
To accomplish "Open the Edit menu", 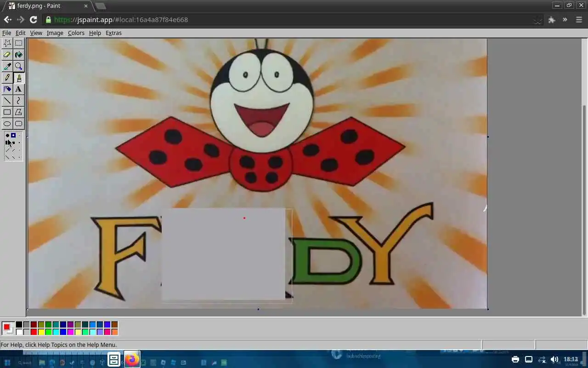I will pos(21,33).
